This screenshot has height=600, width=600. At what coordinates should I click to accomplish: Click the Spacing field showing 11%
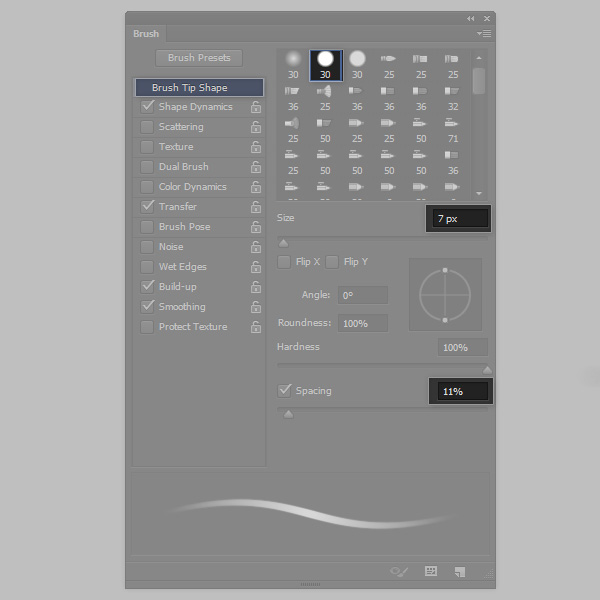coord(462,391)
